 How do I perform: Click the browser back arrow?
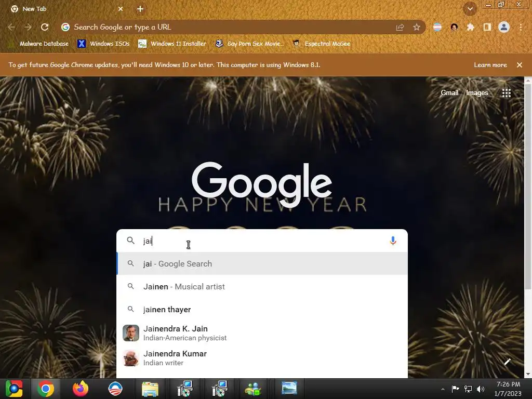11,27
